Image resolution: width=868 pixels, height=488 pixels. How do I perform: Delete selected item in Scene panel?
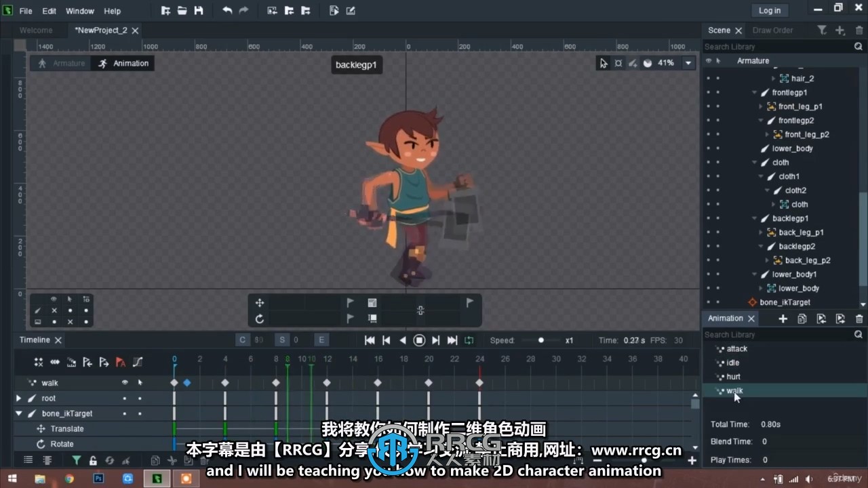[x=858, y=30]
